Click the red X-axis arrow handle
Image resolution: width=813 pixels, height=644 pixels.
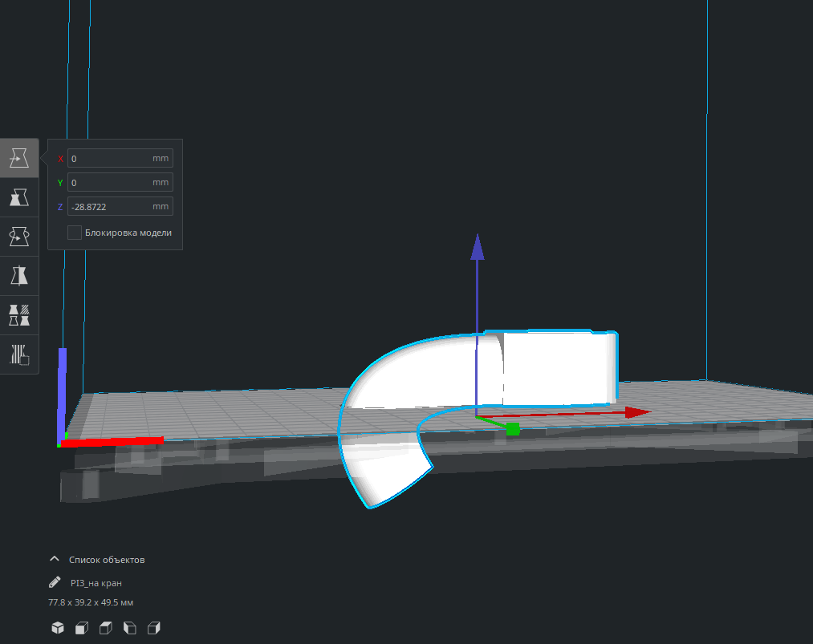coord(637,412)
